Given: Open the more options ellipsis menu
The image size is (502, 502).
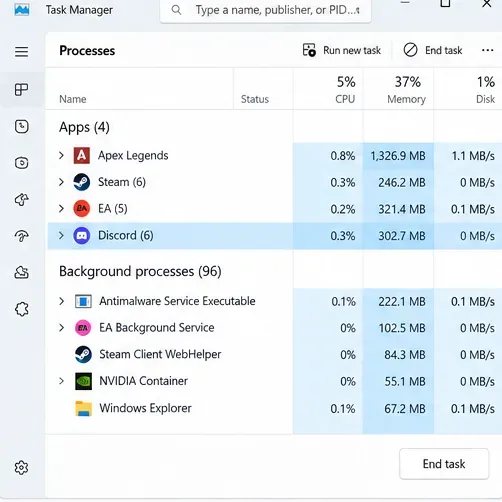Looking at the screenshot, I should (487, 50).
